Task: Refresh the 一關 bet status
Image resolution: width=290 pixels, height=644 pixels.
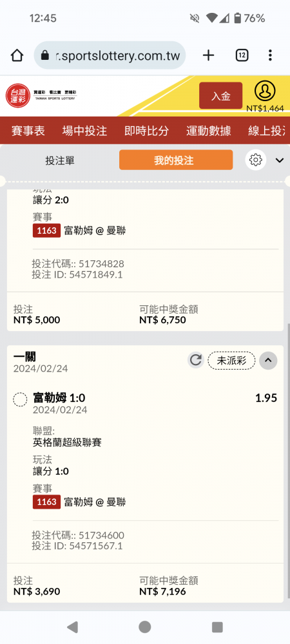Action: click(x=195, y=361)
